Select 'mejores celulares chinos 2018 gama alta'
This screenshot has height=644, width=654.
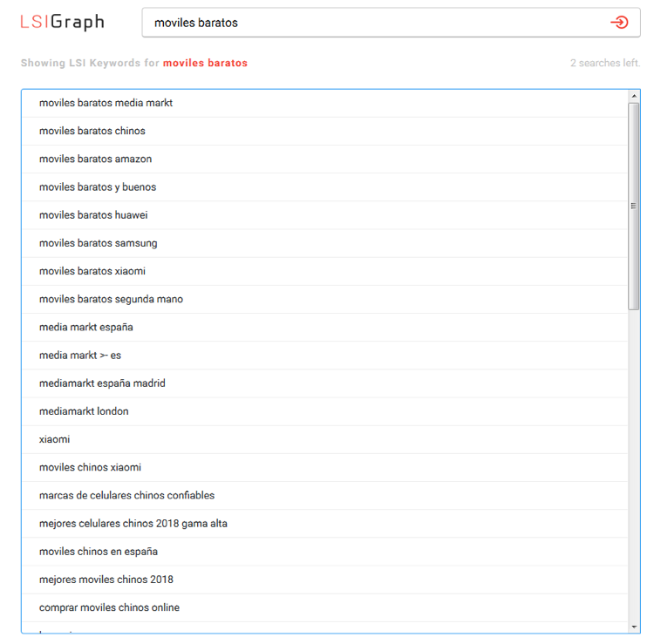(x=325, y=524)
